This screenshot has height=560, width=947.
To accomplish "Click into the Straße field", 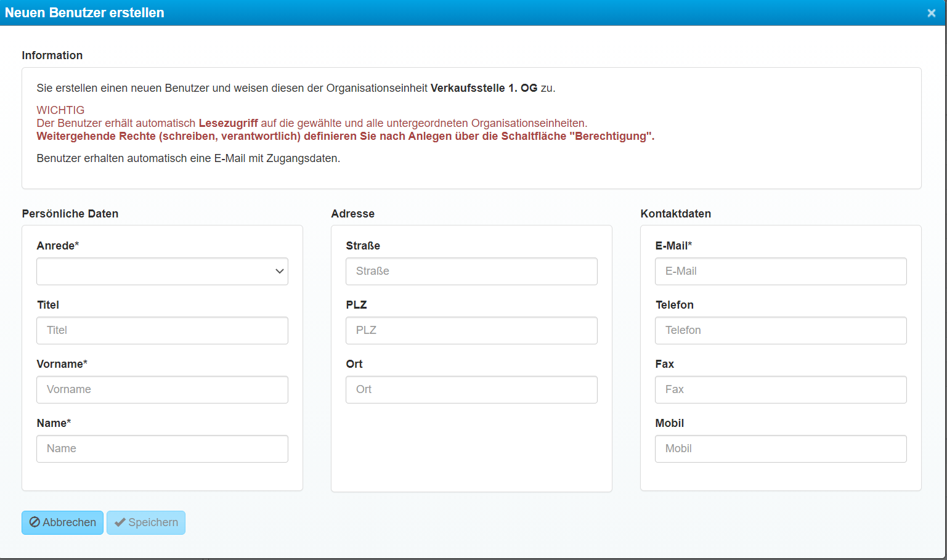I will [471, 271].
